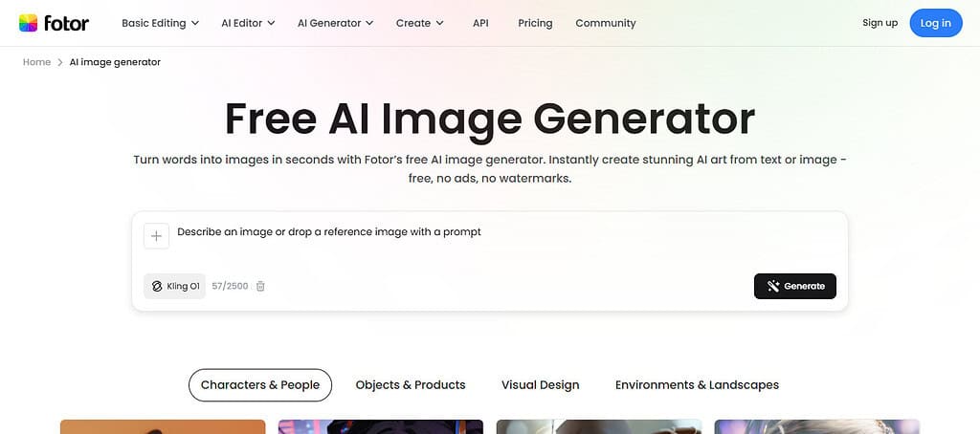Open the API page
Screen dimensions: 980x434
click(x=480, y=23)
